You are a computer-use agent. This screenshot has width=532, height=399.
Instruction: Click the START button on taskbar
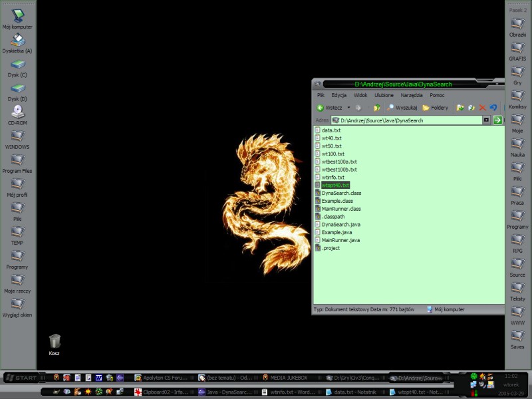click(21, 378)
